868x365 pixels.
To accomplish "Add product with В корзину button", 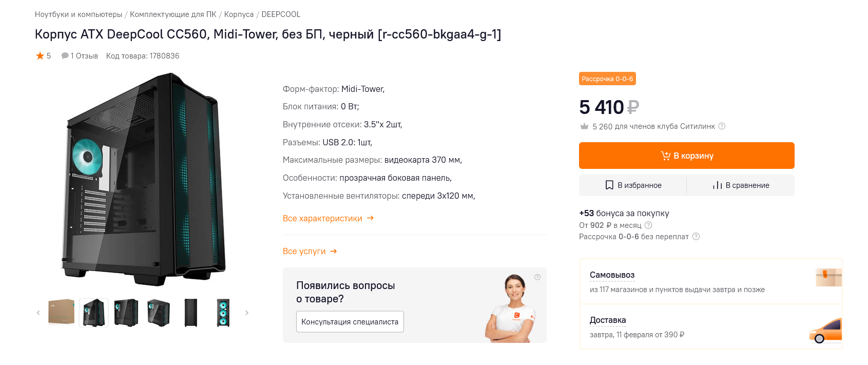I will 686,156.
